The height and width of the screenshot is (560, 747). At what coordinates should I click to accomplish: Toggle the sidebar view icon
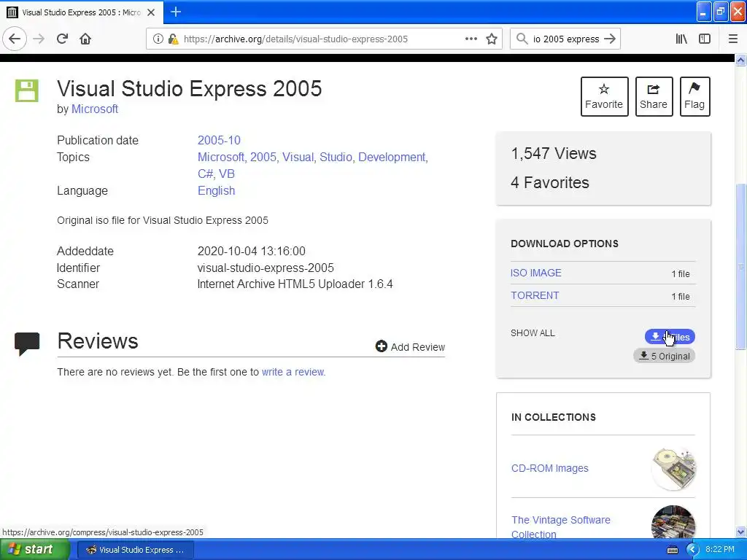pyautogui.click(x=705, y=39)
